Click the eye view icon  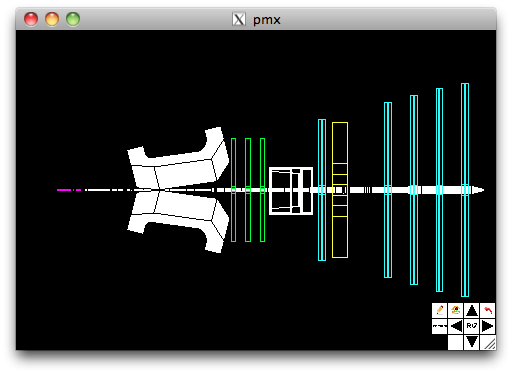[x=455, y=310]
